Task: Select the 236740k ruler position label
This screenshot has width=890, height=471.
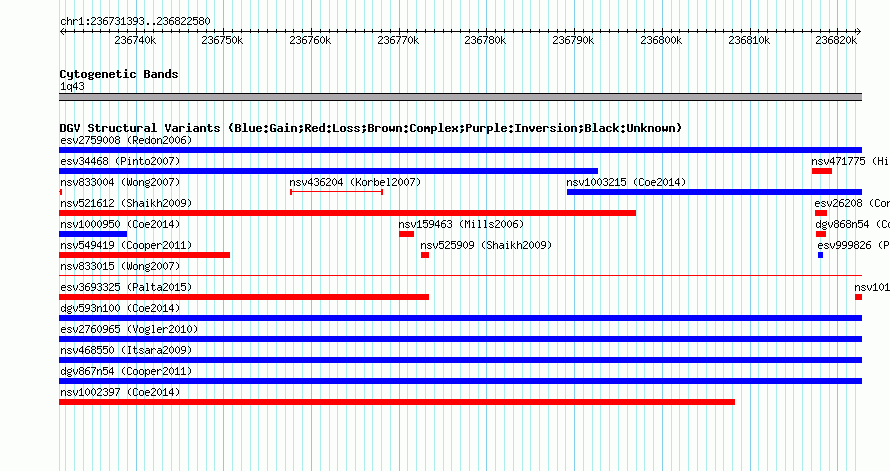Action: [x=135, y=40]
